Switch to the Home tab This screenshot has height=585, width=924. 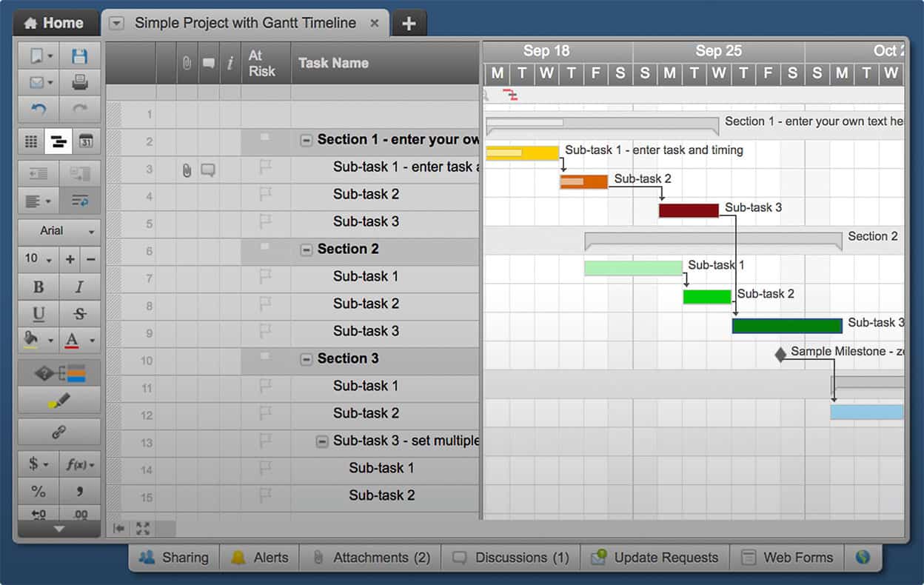tap(54, 23)
